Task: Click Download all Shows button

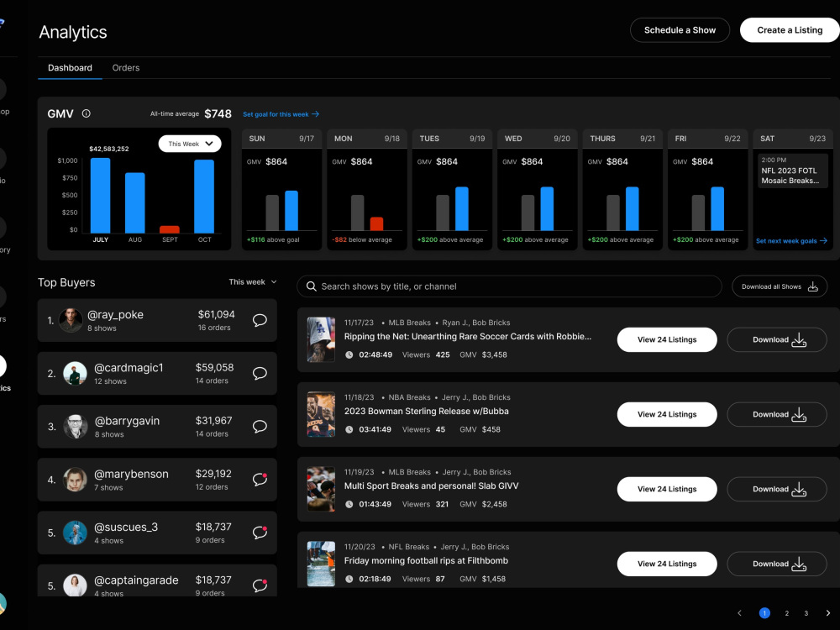Action: (780, 286)
